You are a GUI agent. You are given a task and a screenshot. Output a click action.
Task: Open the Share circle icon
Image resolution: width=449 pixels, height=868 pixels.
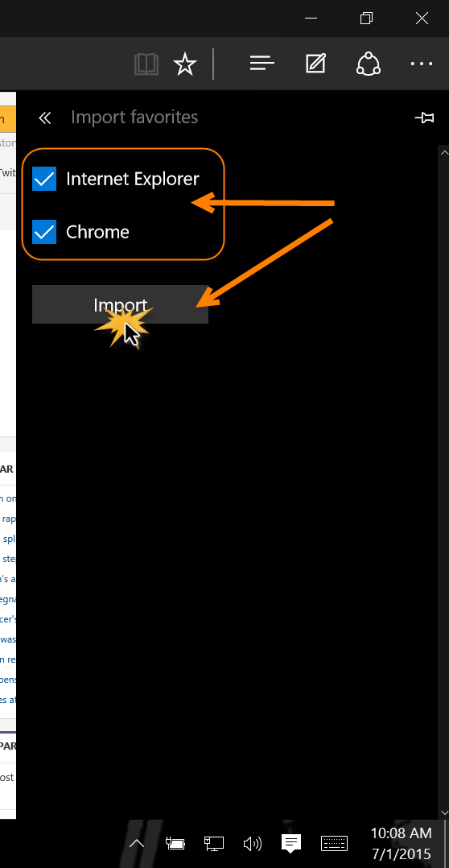click(x=369, y=64)
